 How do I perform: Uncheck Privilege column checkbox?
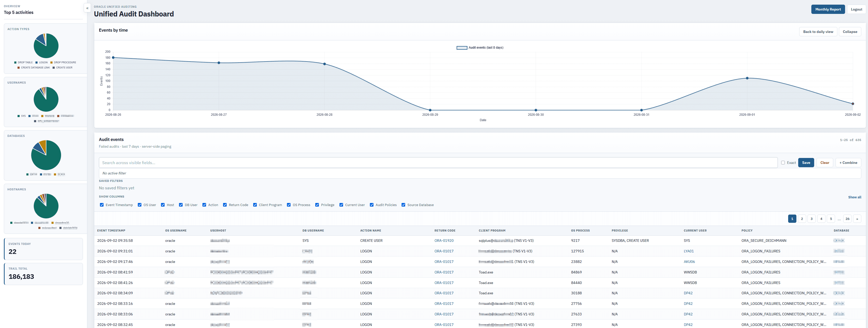point(317,205)
